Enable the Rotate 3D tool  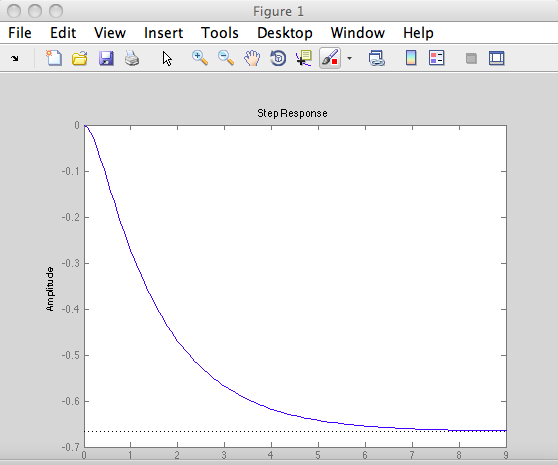click(278, 58)
